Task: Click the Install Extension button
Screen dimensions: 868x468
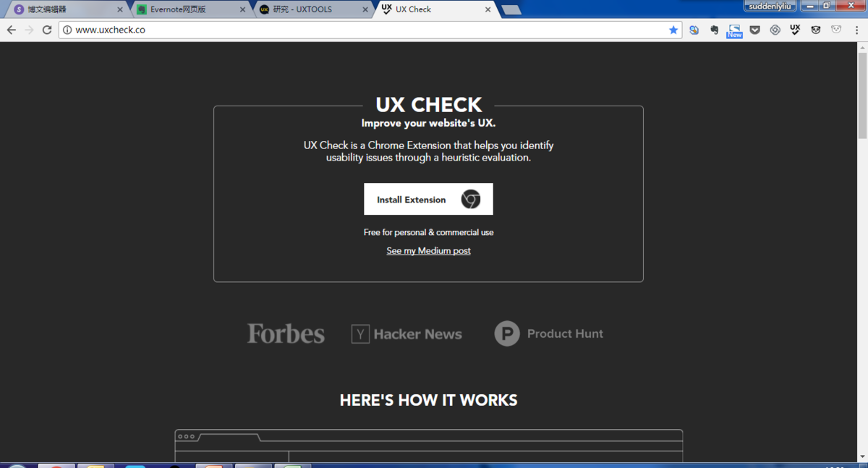Action: tap(428, 199)
